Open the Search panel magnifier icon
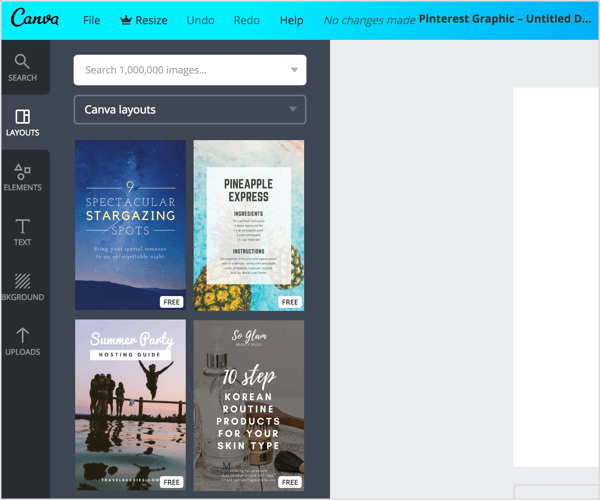This screenshot has height=500, width=600. [22, 61]
